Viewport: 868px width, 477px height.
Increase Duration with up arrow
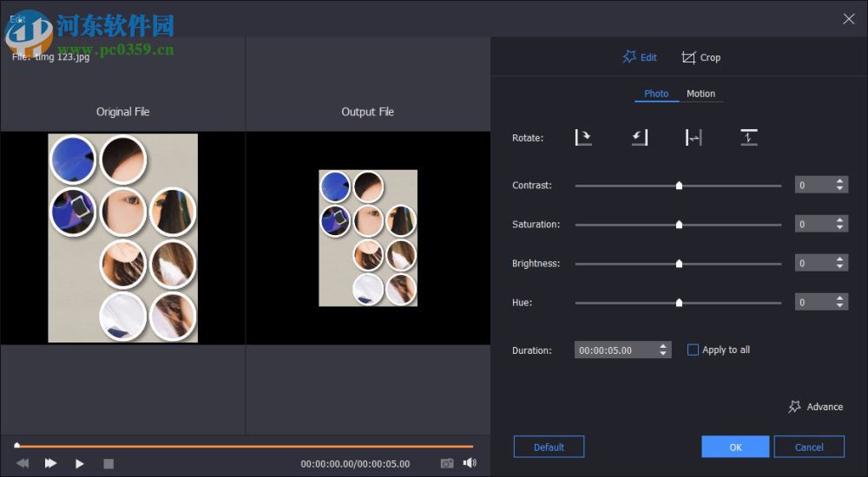point(663,346)
